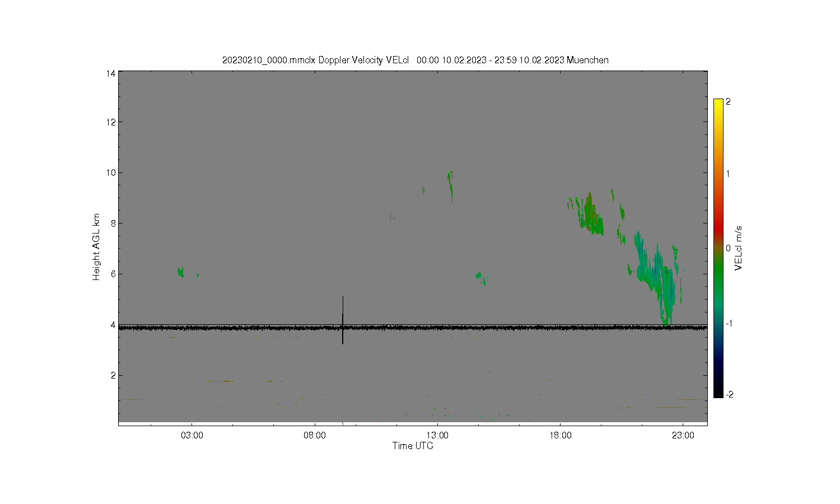Click the 03:00 time tick label
This screenshot has height=504, width=840.
point(192,436)
